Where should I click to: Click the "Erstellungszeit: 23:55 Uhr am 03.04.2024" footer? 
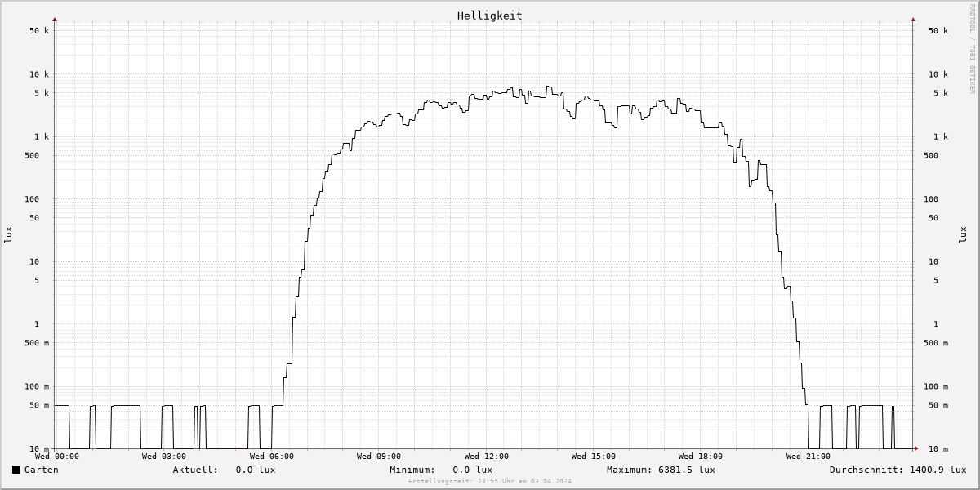(490, 482)
